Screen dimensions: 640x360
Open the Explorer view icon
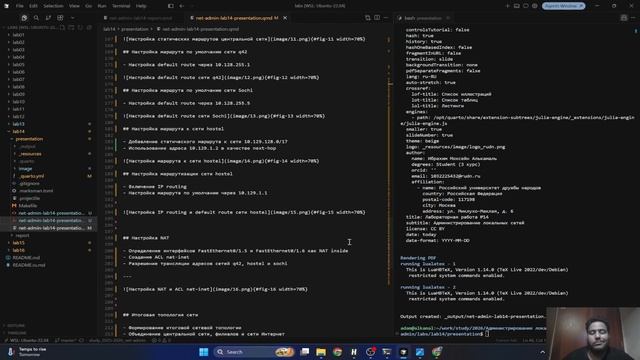click(x=24, y=18)
